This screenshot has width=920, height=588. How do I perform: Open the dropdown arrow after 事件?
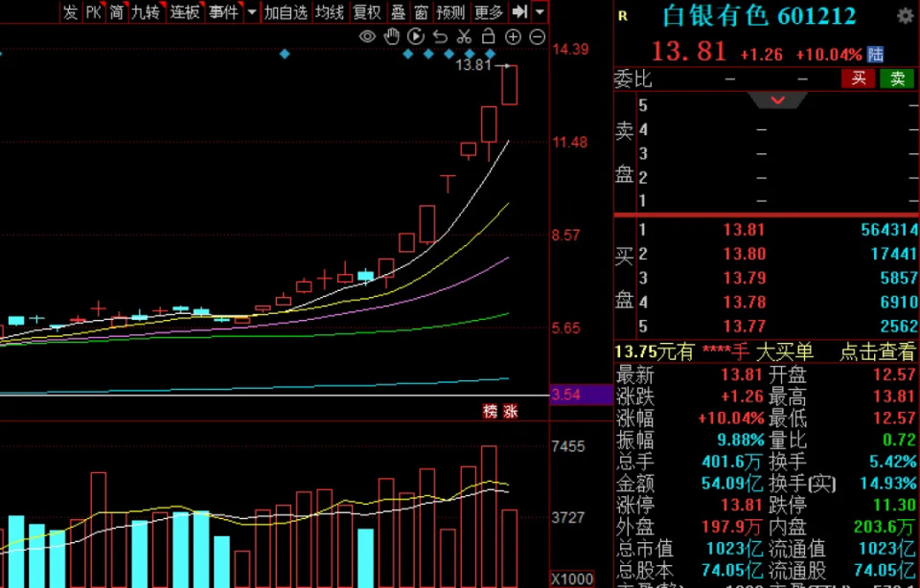pyautogui.click(x=252, y=11)
